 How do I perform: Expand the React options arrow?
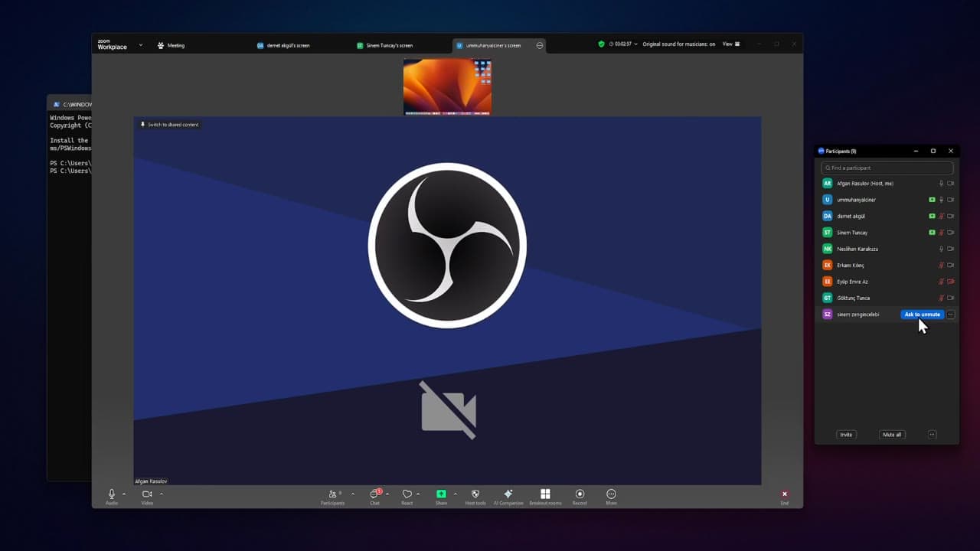[x=417, y=494]
